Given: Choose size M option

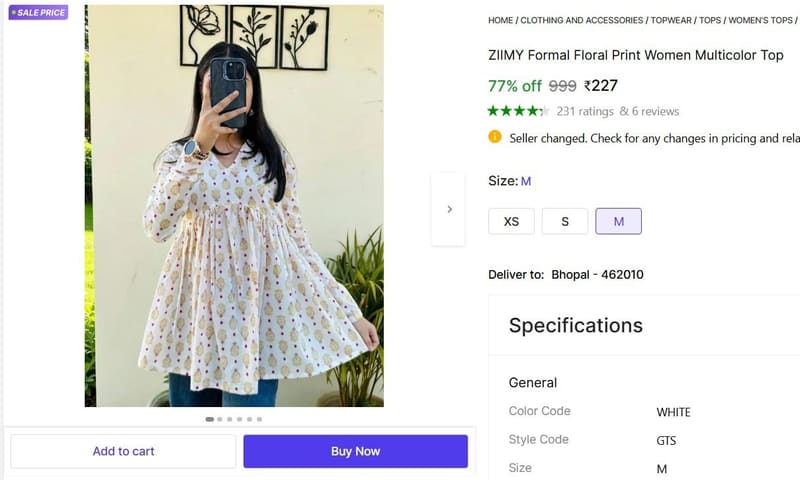Looking at the screenshot, I should click(618, 221).
